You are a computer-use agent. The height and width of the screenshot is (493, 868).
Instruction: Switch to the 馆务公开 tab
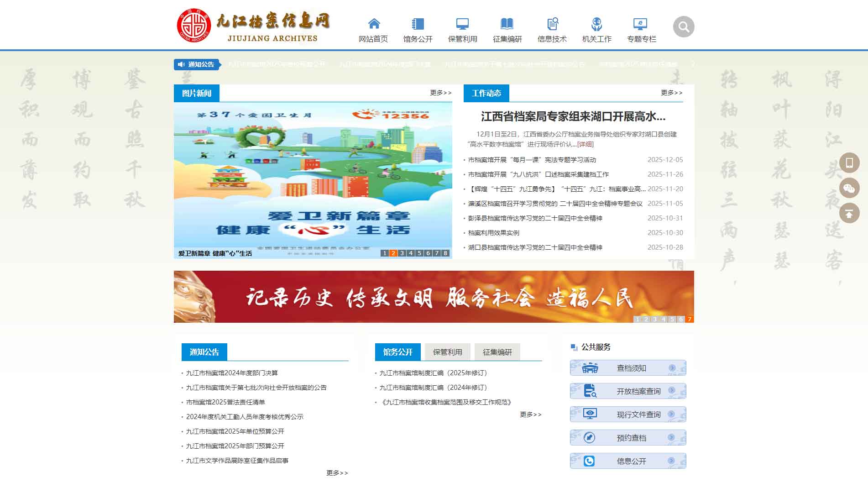pyautogui.click(x=397, y=352)
